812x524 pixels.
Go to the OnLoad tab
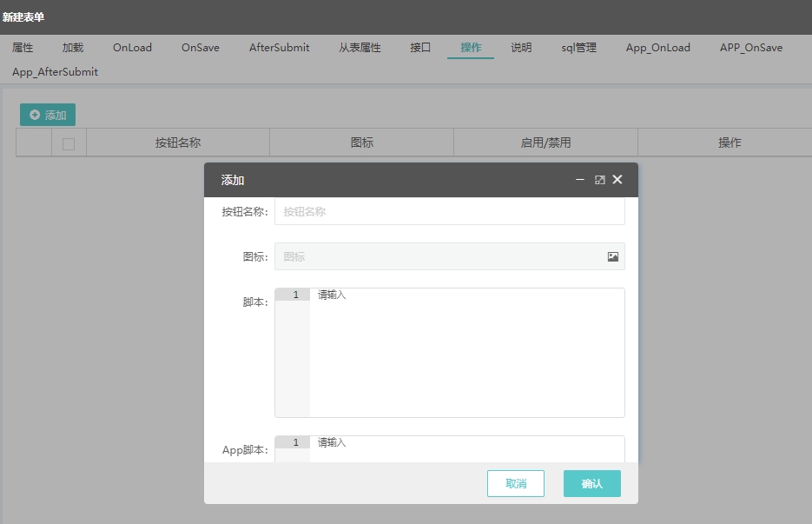(x=133, y=48)
